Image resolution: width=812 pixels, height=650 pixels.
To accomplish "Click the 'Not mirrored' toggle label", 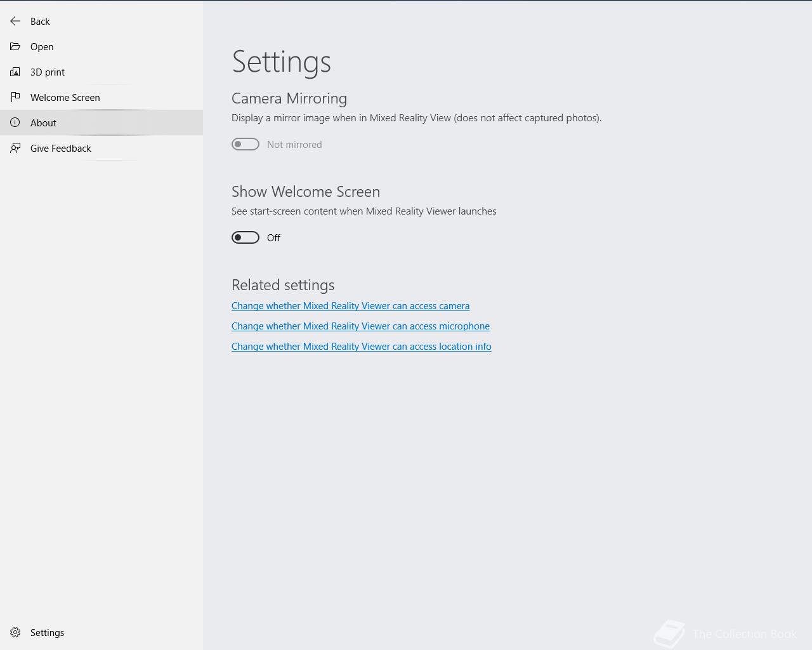I will click(294, 145).
